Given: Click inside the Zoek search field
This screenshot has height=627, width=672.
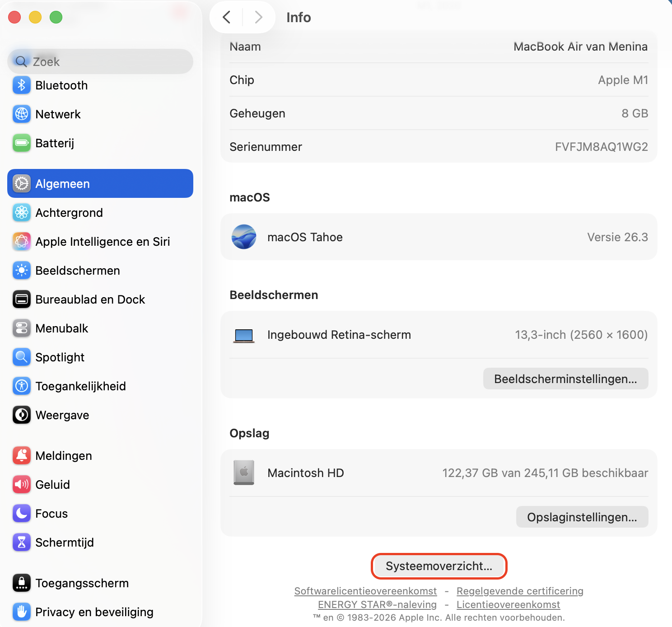Looking at the screenshot, I should point(100,61).
